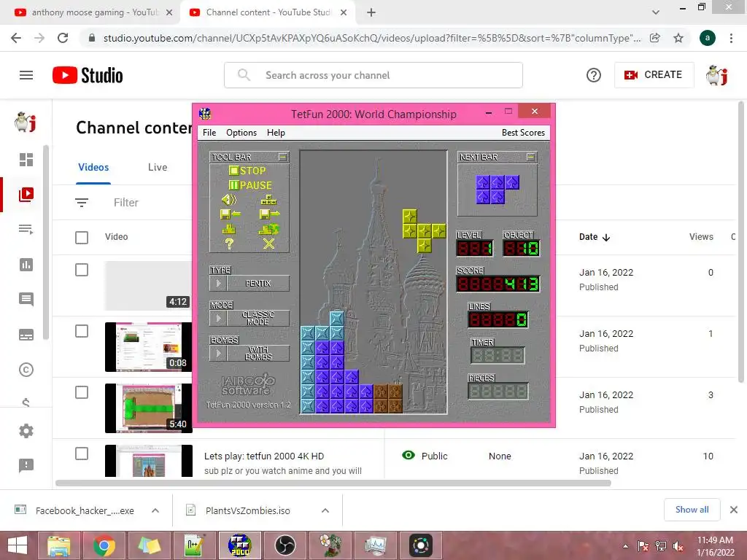
Task: Tick the checkbox for the 5:40 video
Action: point(82,393)
